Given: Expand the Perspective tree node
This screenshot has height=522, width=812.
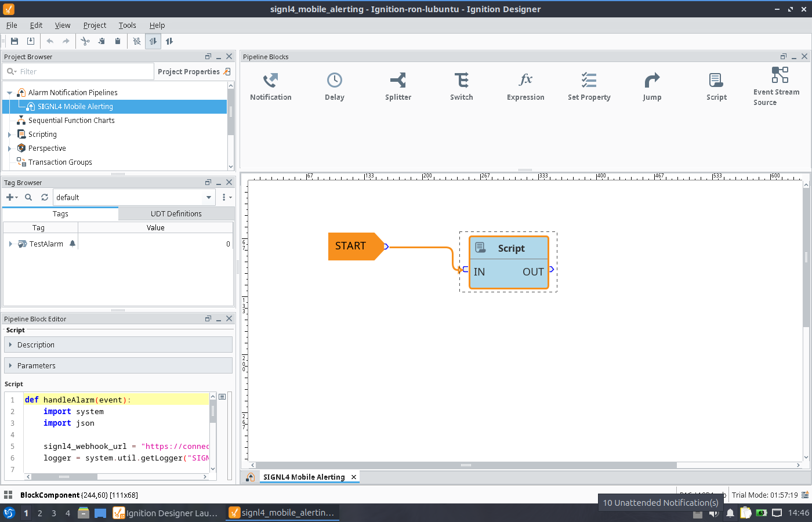Looking at the screenshot, I should point(9,148).
